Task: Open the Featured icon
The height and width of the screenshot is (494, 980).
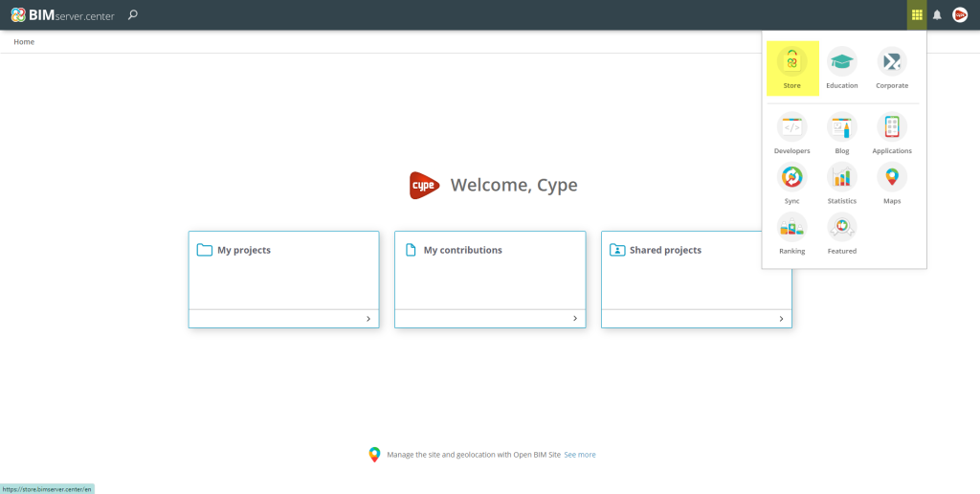Action: [841, 227]
